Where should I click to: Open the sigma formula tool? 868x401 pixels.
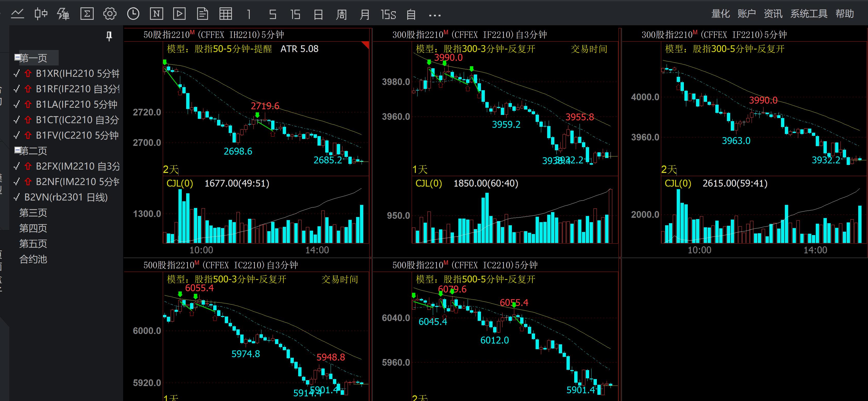click(87, 14)
